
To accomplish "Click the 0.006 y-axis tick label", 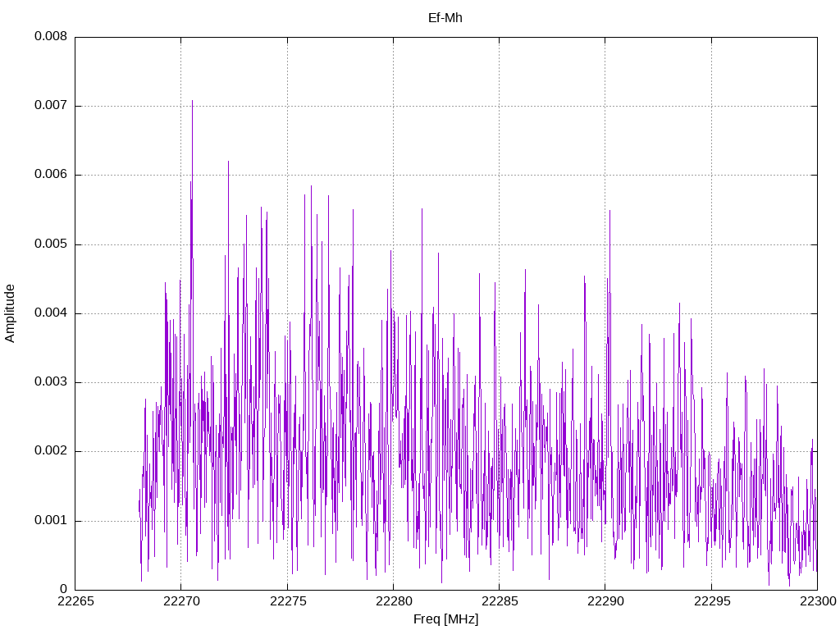I will coord(50,175).
